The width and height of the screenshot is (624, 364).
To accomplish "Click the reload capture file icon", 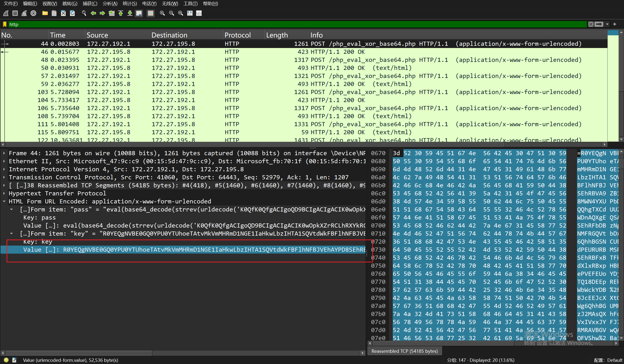I will click(72, 13).
